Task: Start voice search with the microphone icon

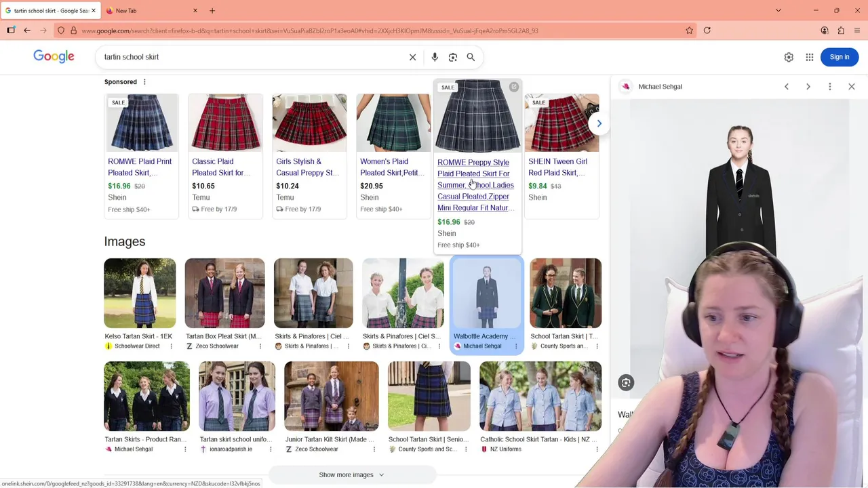Action: point(435,57)
